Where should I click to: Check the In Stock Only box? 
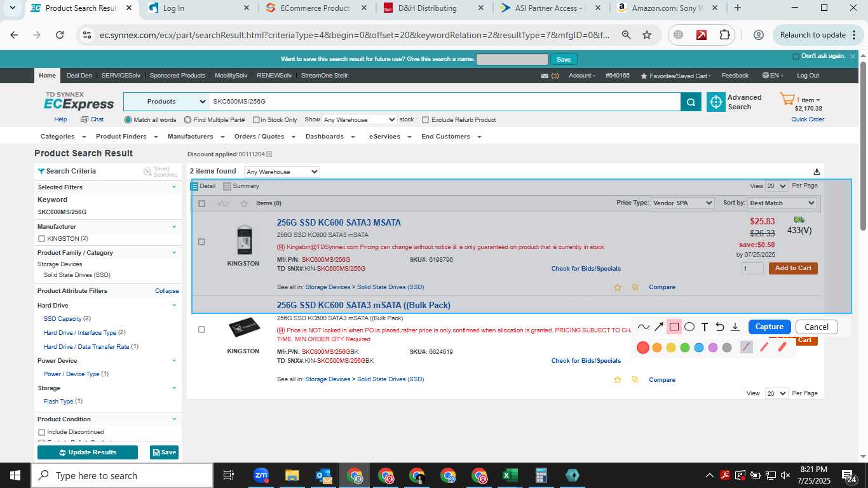pos(256,119)
